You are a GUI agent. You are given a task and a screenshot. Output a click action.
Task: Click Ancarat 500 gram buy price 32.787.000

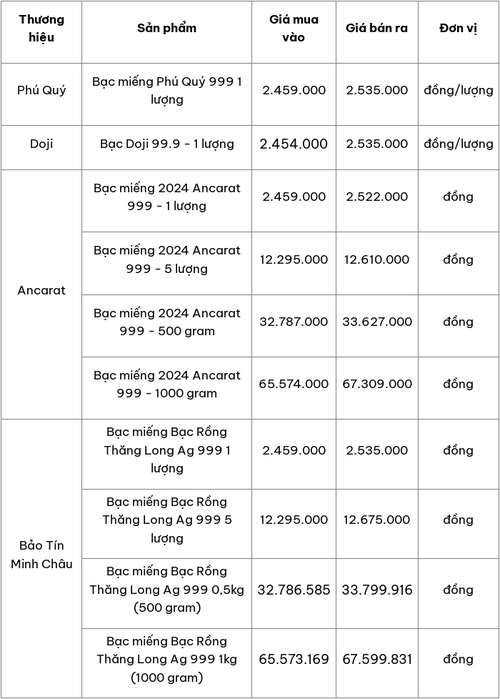pos(294,321)
